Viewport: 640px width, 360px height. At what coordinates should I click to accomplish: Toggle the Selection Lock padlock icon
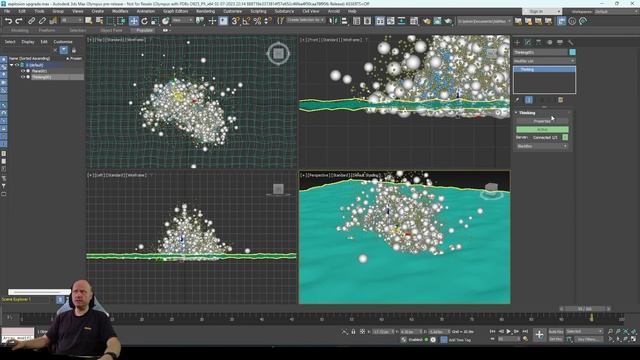353,332
